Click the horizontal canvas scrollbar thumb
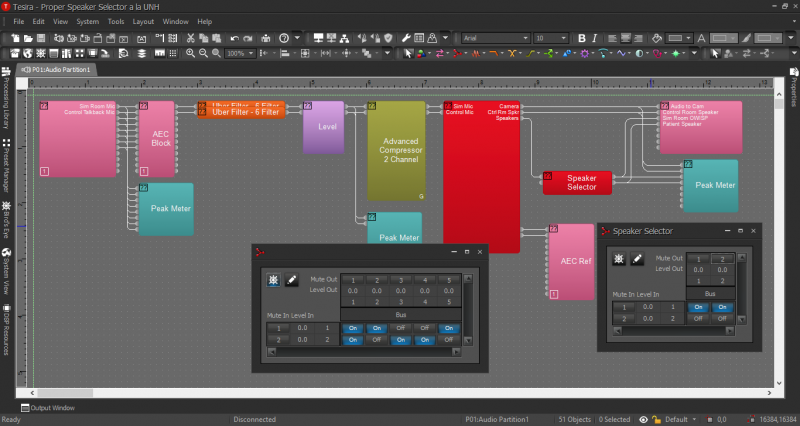This screenshot has height=426, width=800. tap(65, 393)
